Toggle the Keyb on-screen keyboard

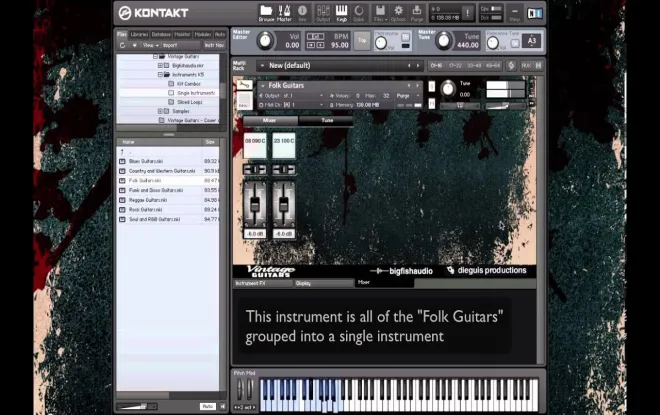(x=341, y=13)
